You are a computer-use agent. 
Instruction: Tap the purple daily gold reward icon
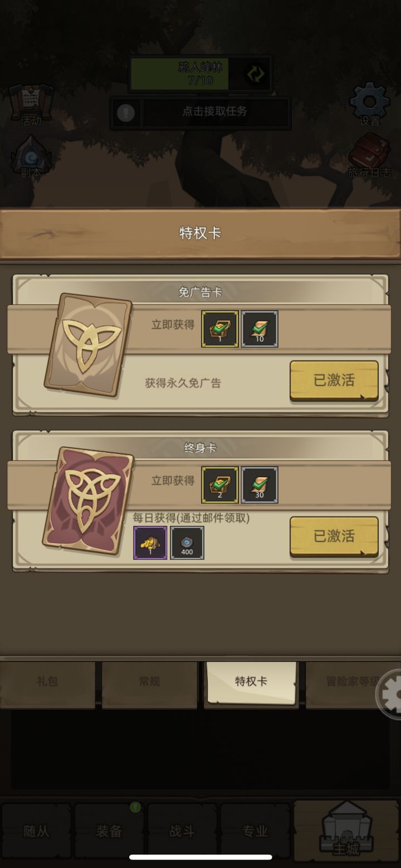150,543
